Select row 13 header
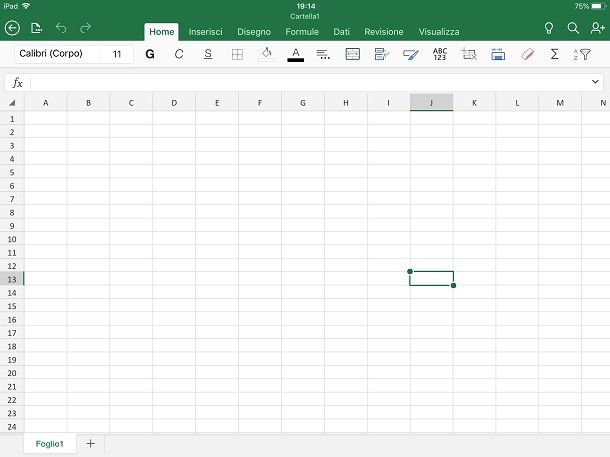This screenshot has height=457, width=610. click(12, 279)
